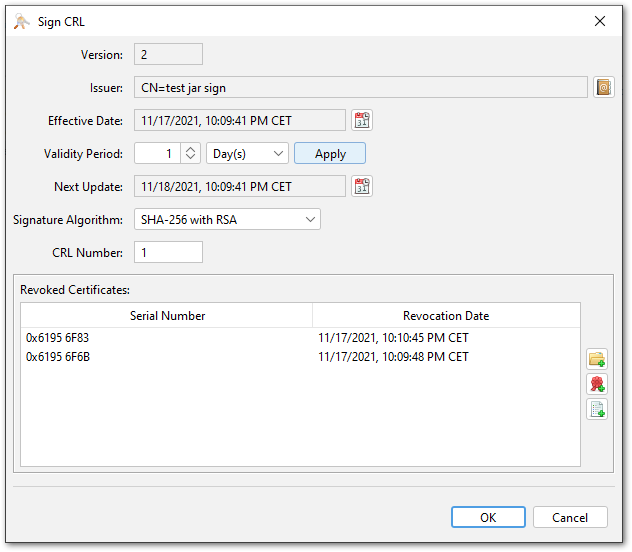This screenshot has height=552, width=632.
Task: Expand the Day(s) unit dropdown
Action: click(x=247, y=154)
